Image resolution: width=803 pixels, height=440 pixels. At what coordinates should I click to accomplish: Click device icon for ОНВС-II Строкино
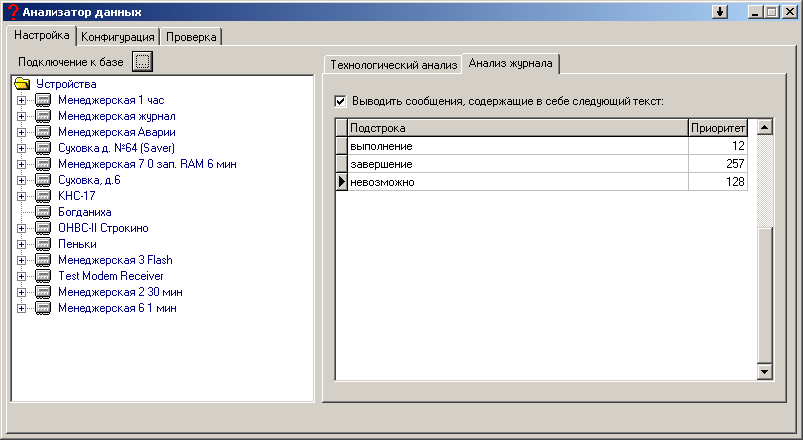pyautogui.click(x=43, y=228)
